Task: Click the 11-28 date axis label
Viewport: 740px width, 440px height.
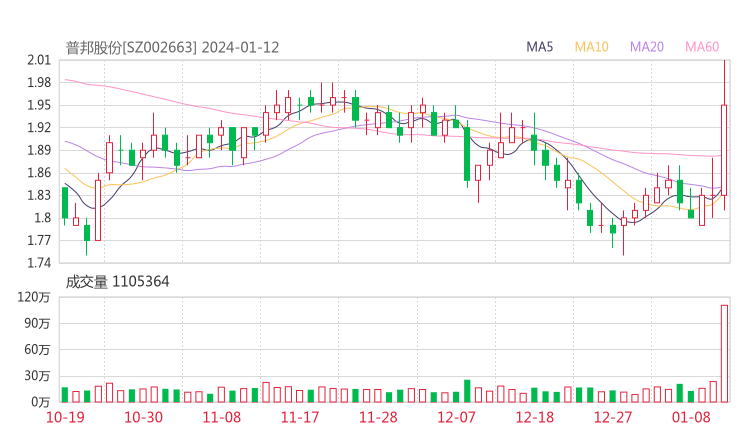Action: pos(378,417)
